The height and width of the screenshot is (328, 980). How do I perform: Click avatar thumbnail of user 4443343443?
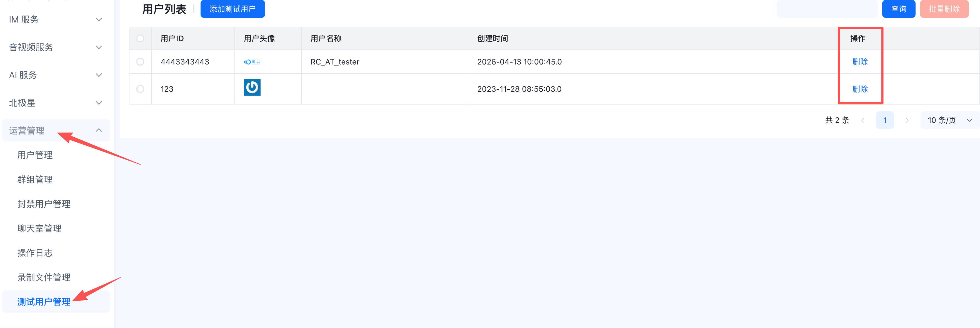click(252, 62)
